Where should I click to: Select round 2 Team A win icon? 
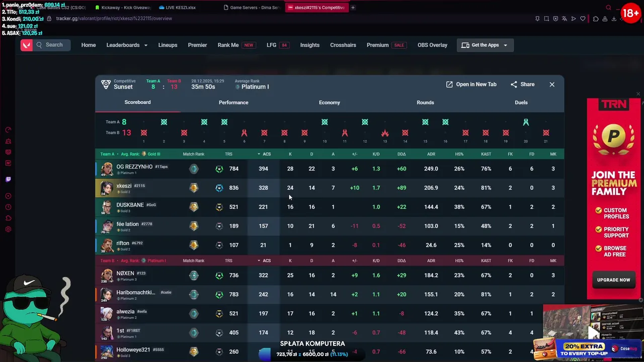pyautogui.click(x=164, y=122)
